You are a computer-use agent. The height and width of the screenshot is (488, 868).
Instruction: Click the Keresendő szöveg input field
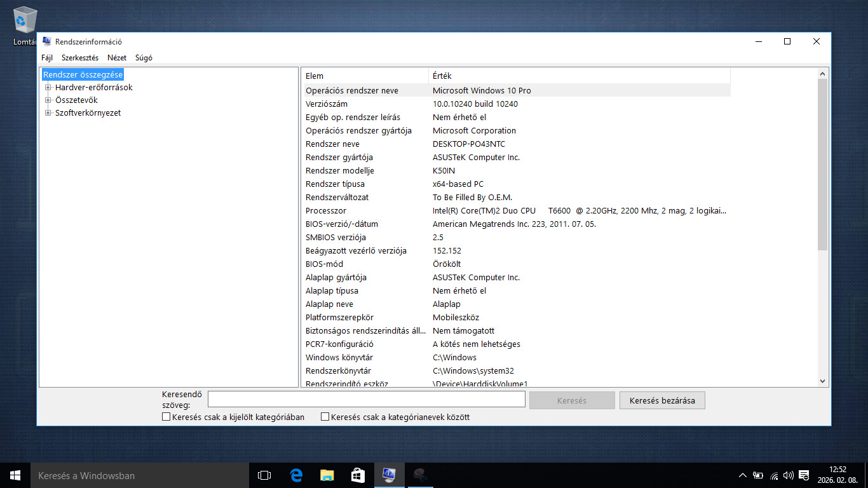(x=367, y=400)
